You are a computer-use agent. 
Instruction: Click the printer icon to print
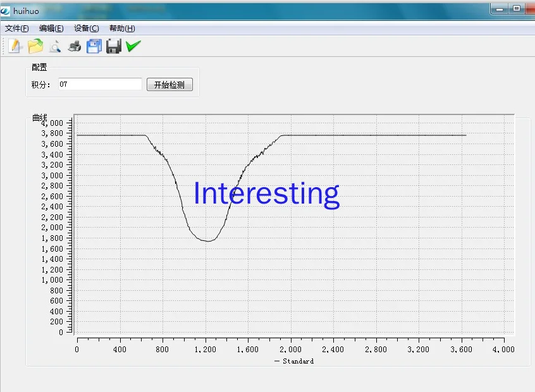click(x=75, y=46)
